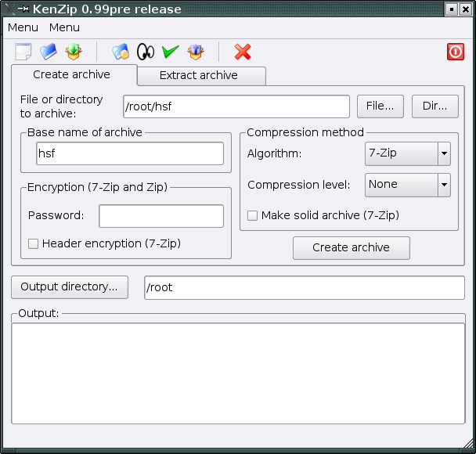This screenshot has width=476, height=454.
Task: Open the Algorithm dropdown showing 7-Zip
Action: 407,153
